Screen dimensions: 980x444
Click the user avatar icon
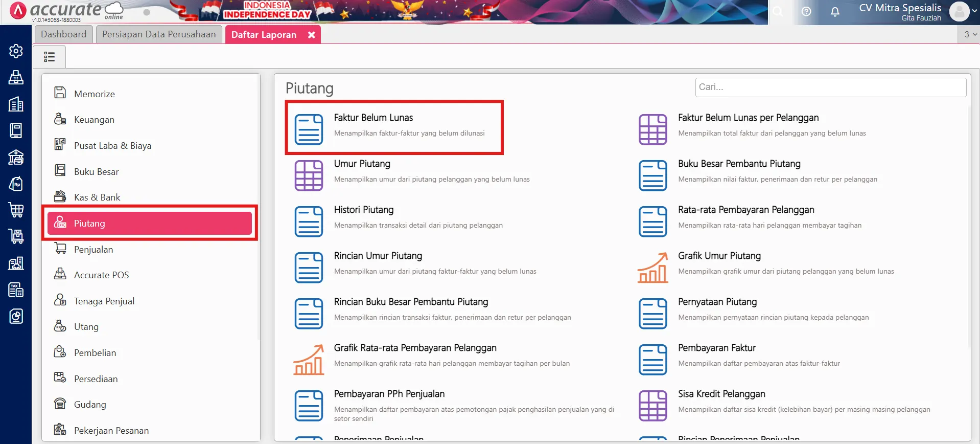tap(959, 11)
